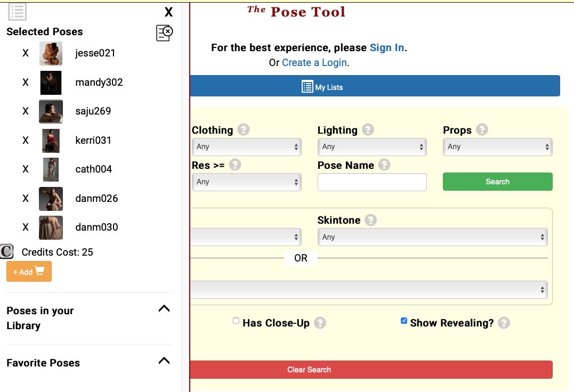Viewport: 574px width, 392px height.
Task: Show help for the Props filter
Action: click(x=482, y=129)
